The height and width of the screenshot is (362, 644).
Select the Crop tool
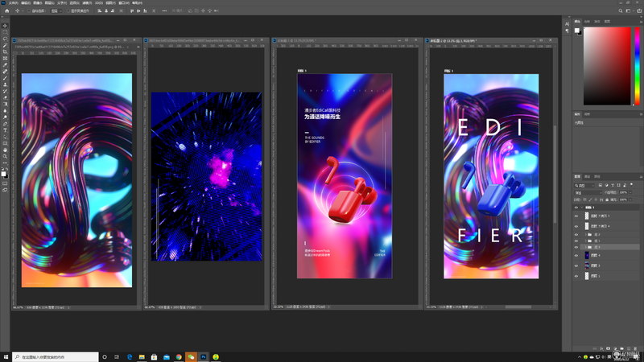(5, 51)
